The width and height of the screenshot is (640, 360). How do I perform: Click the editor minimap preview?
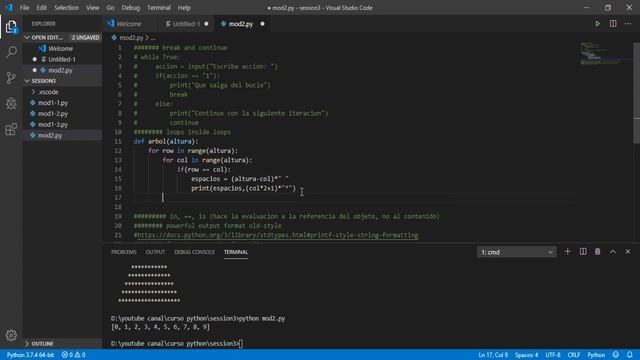pos(606,53)
